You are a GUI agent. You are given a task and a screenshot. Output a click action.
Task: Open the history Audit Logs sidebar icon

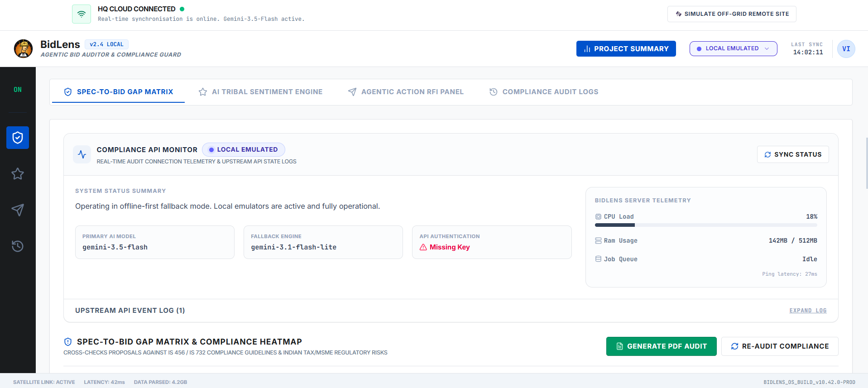(18, 246)
